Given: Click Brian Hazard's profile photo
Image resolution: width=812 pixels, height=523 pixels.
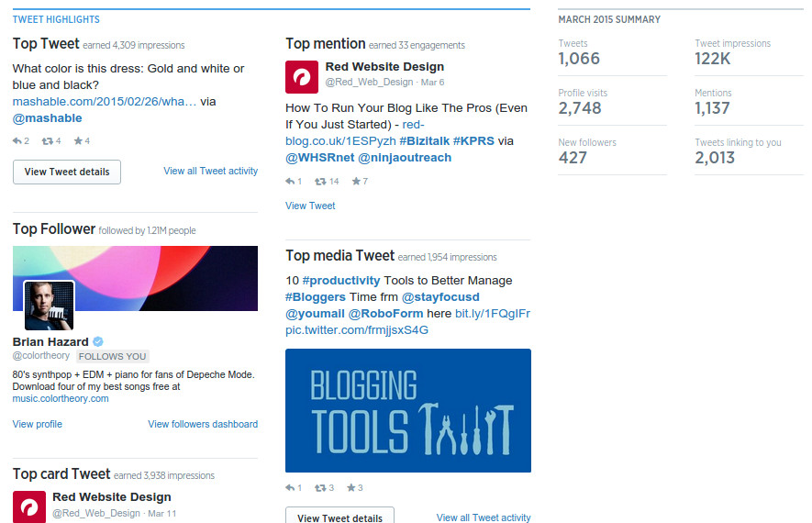Looking at the screenshot, I should point(50,306).
